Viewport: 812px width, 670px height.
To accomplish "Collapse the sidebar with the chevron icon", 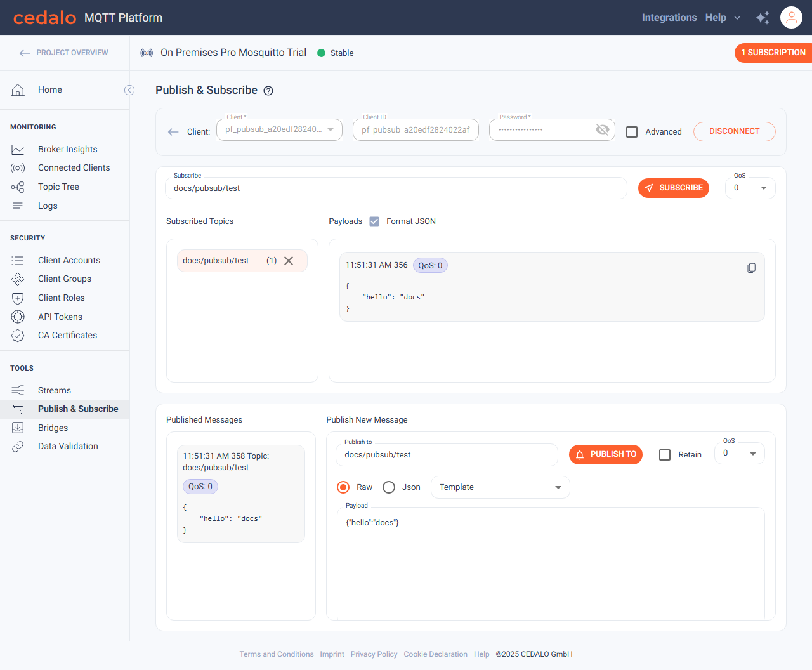I will coord(129,90).
